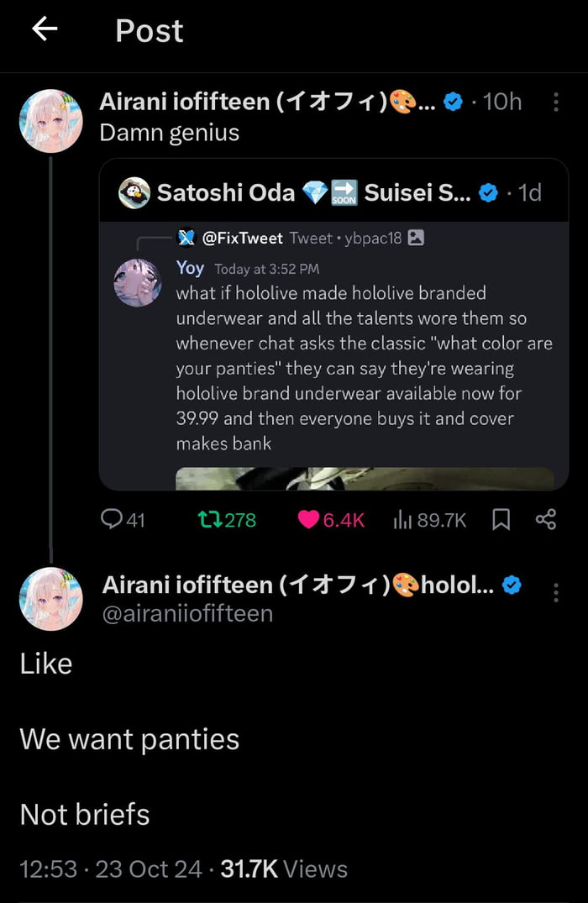Viewport: 588px width, 903px height.
Task: Unlike the post with the heart icon
Action: (309, 520)
